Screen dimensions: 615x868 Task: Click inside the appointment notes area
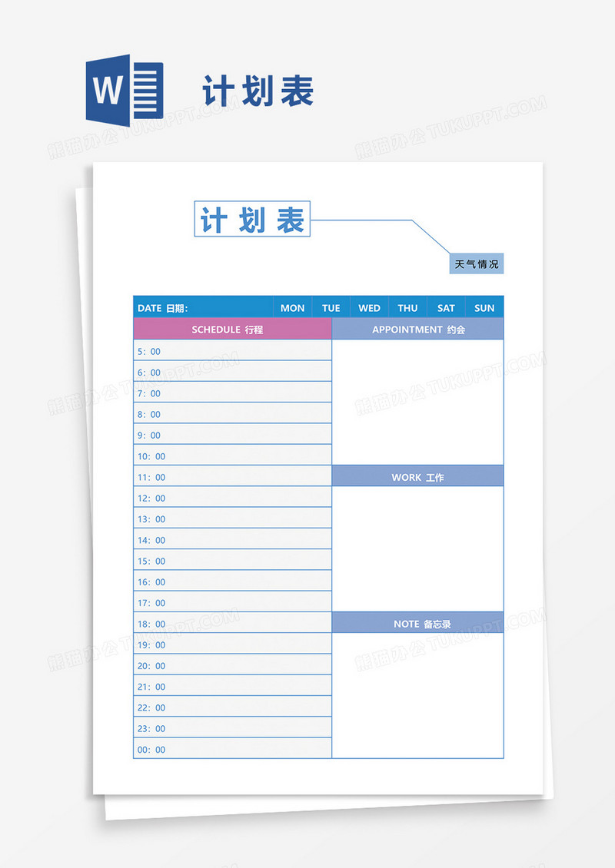(417, 403)
